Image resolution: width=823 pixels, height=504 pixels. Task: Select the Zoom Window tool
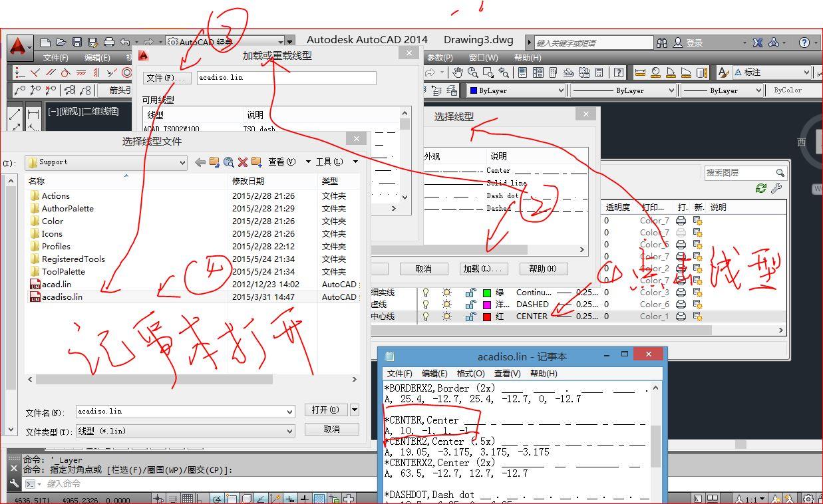click(488, 72)
